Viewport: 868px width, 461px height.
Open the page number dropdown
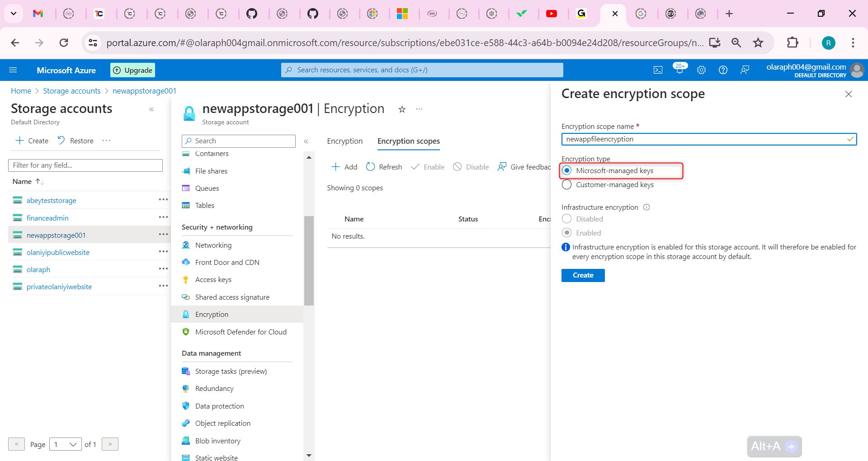click(65, 444)
